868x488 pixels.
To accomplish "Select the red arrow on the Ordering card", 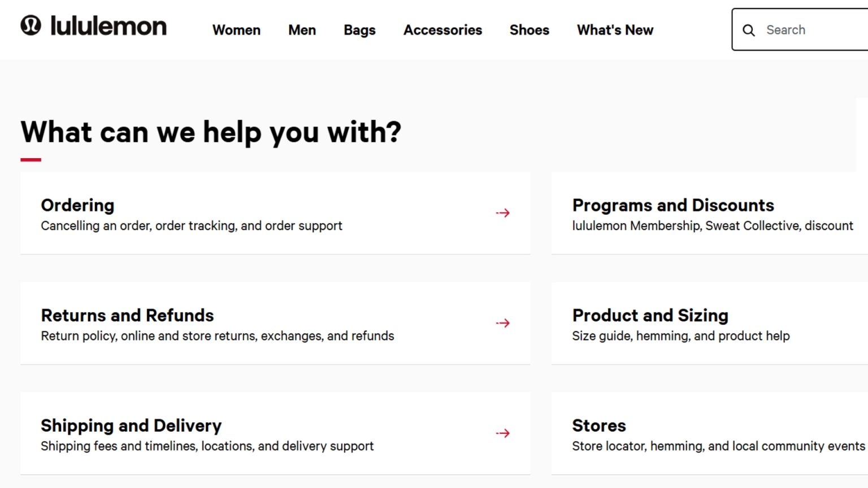I will (x=502, y=212).
